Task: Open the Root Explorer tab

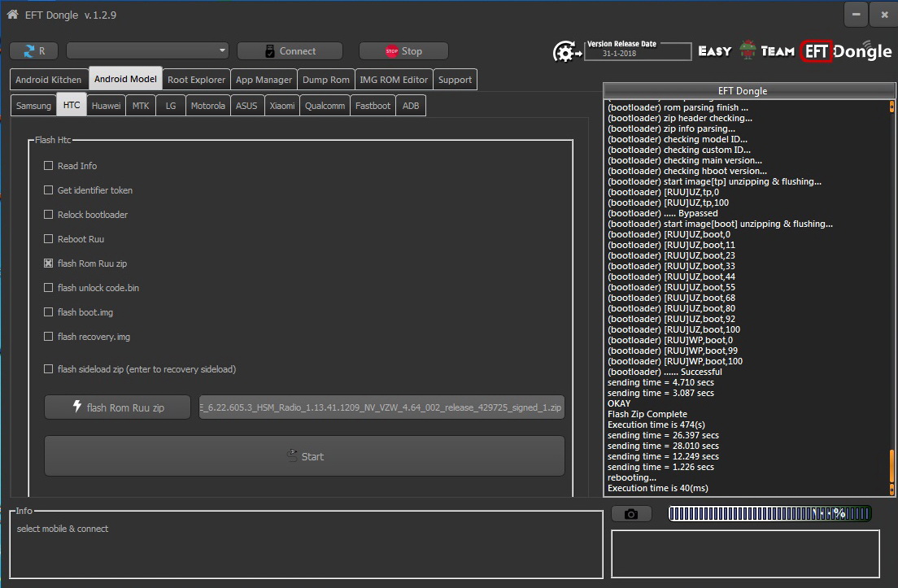Action: pyautogui.click(x=197, y=80)
